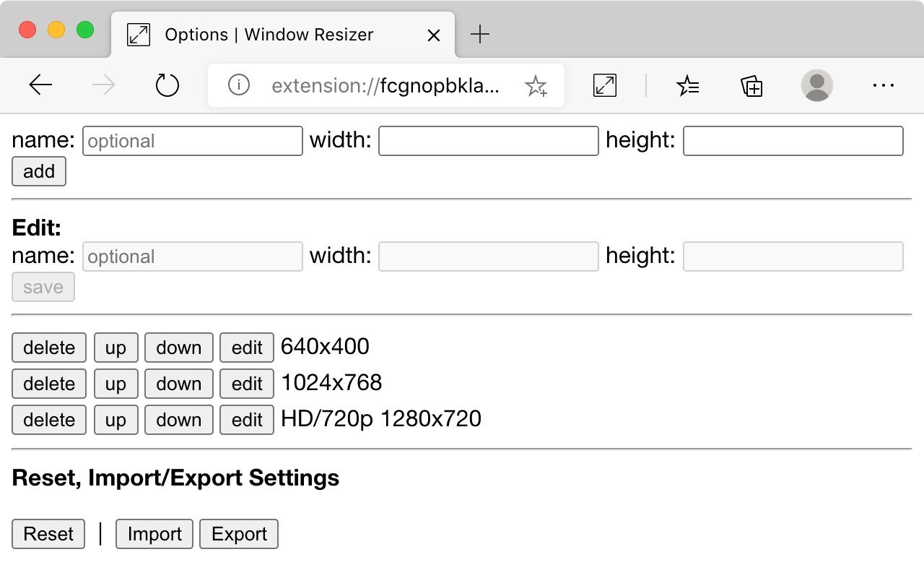Click the Reset settings button

tap(48, 534)
